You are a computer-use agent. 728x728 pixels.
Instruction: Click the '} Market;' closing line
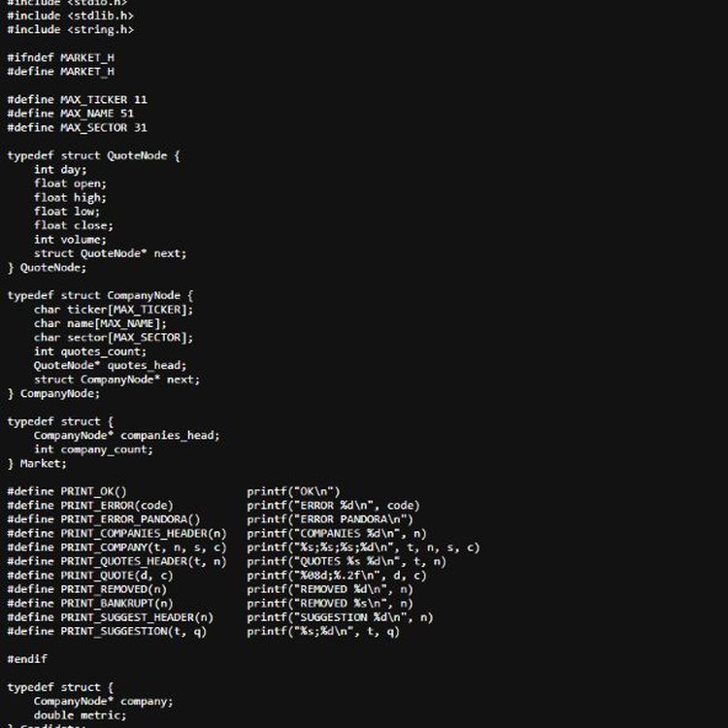coord(37,463)
